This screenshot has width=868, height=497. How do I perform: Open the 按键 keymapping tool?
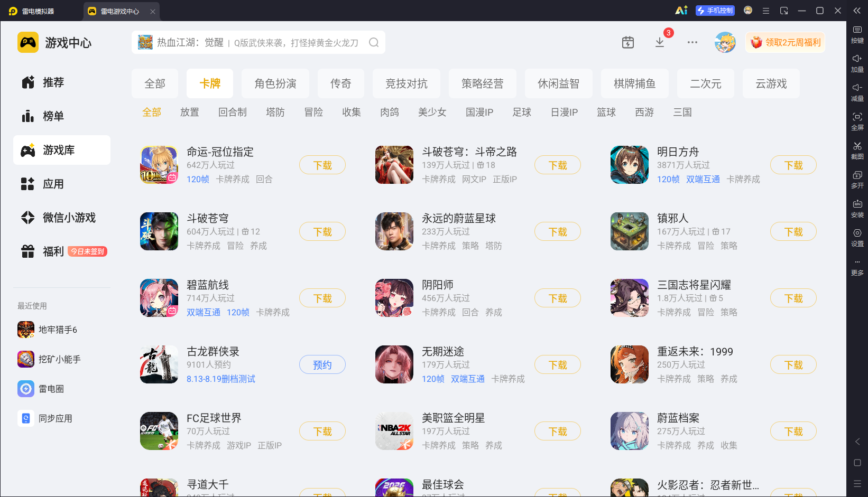[x=857, y=34]
